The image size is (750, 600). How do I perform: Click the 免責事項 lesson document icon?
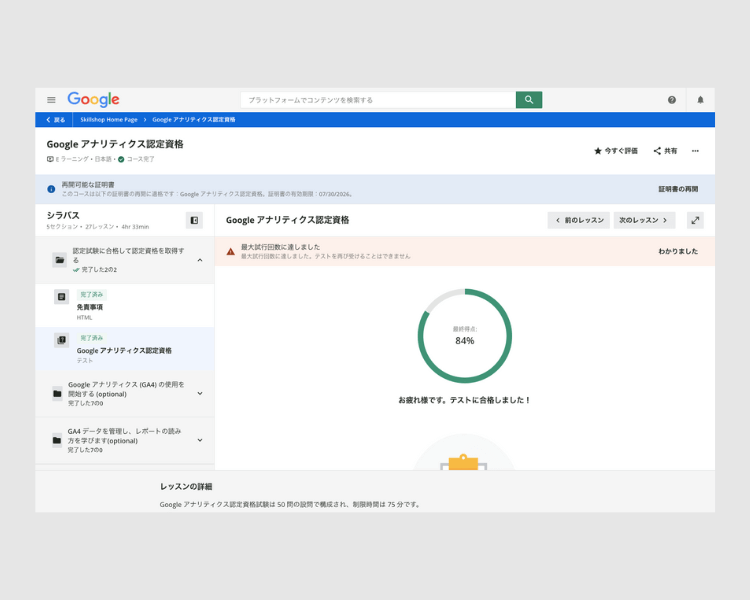point(61,297)
